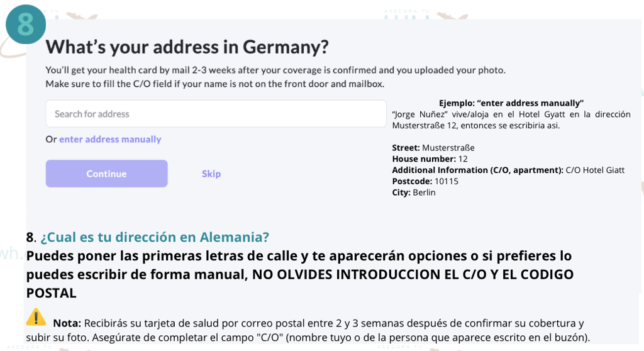
Task: Click the House number: 12 example line
Action: tap(430, 159)
